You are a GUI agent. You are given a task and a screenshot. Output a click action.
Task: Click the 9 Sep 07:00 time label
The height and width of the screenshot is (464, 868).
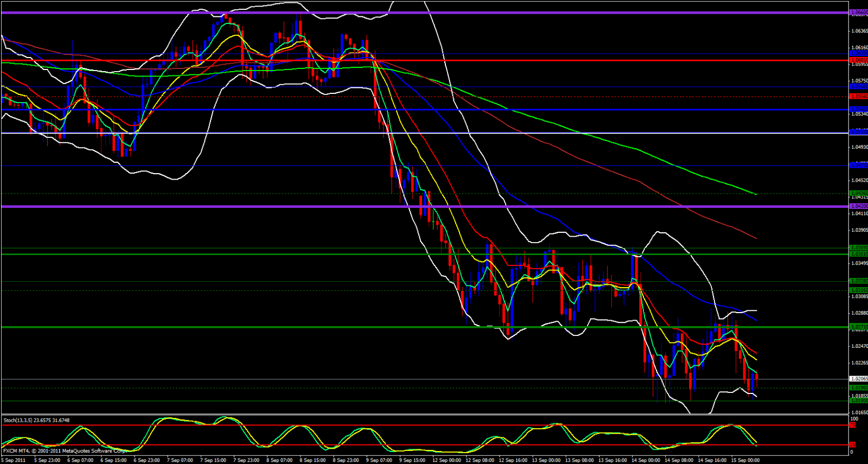coord(378,460)
